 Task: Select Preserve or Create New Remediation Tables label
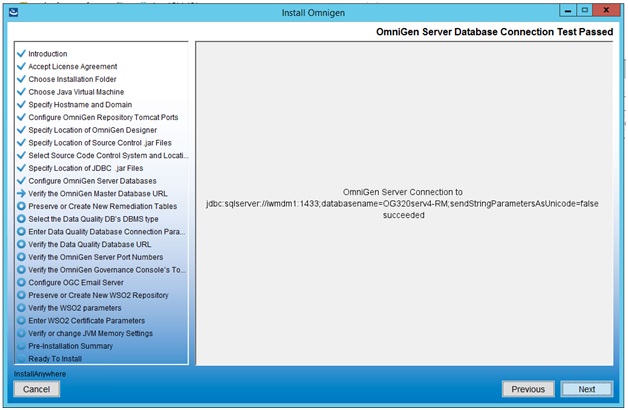(103, 206)
